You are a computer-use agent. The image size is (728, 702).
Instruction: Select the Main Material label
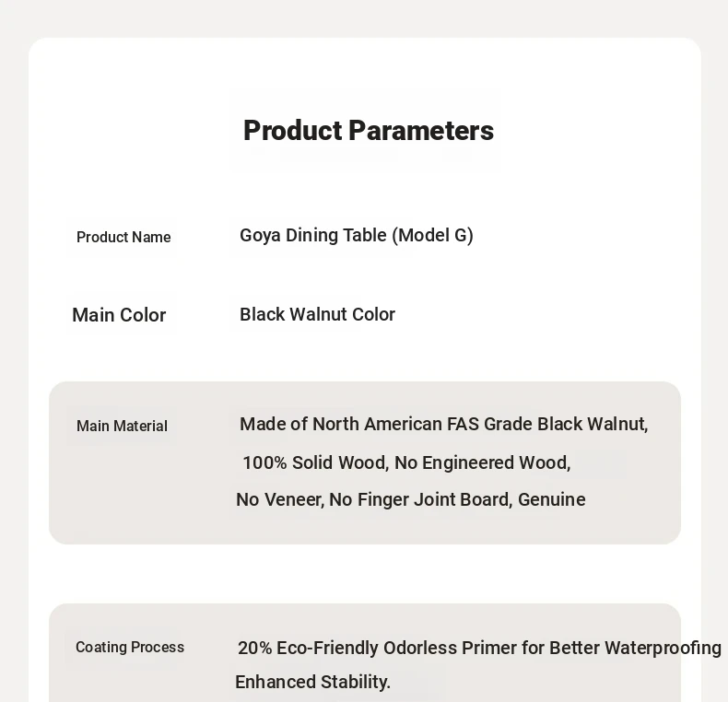(x=122, y=426)
